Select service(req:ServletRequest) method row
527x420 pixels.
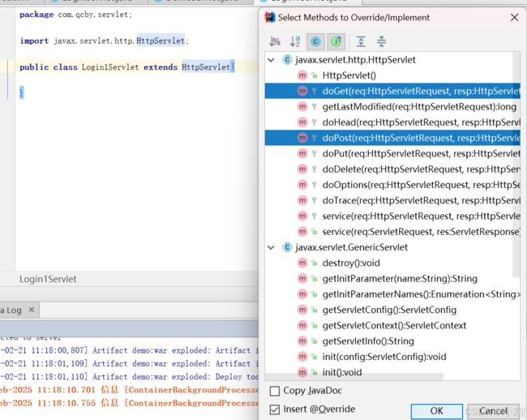(392, 232)
